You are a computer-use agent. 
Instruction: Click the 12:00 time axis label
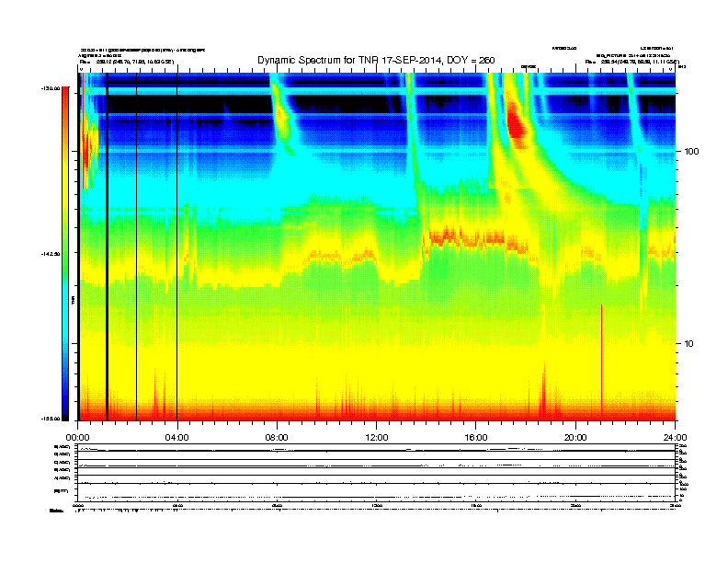pos(377,438)
